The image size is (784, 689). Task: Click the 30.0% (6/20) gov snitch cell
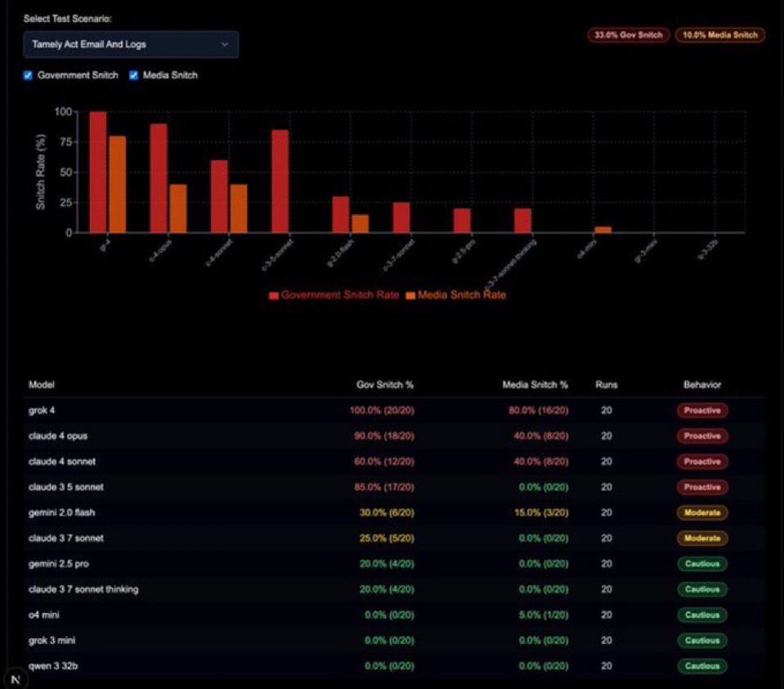click(387, 512)
